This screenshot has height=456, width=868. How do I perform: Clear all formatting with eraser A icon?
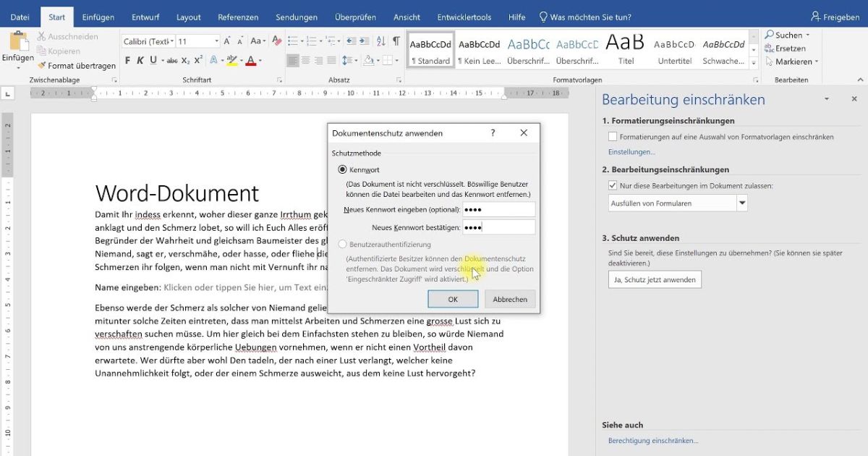pos(277,41)
